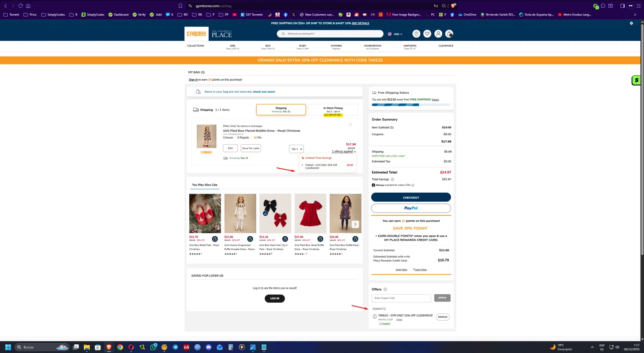Click the Total Savings info icon
The image size is (644, 353).
coord(392,180)
